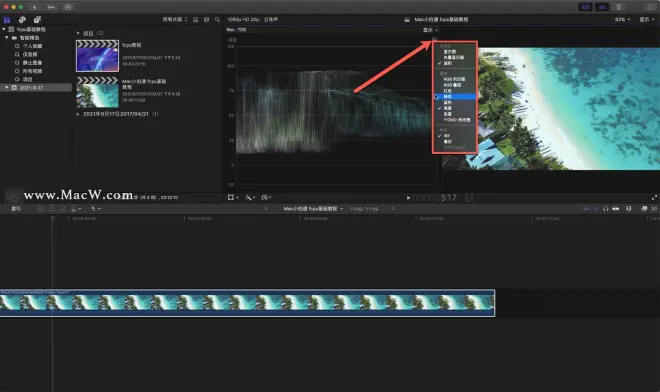Toggle filmstrip/list view icon in browser
This screenshot has width=660, height=392.
pos(195,20)
